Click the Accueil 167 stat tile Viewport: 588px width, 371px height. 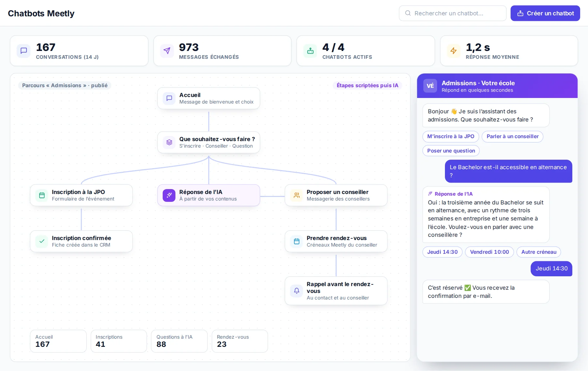coord(58,341)
